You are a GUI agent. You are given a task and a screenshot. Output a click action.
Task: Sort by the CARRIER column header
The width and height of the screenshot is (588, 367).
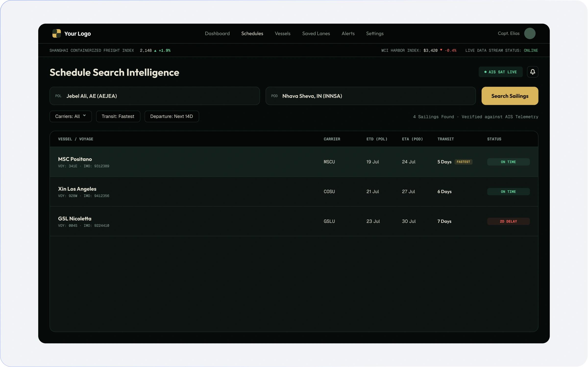332,139
